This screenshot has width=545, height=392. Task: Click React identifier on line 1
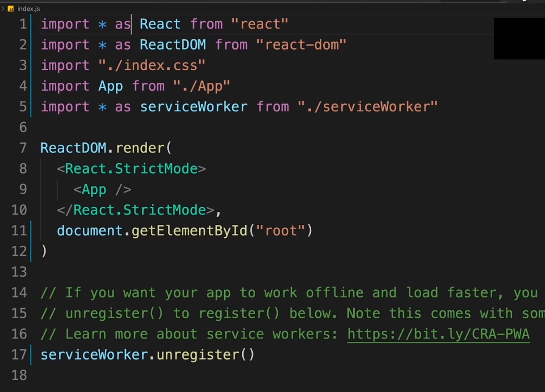click(160, 24)
